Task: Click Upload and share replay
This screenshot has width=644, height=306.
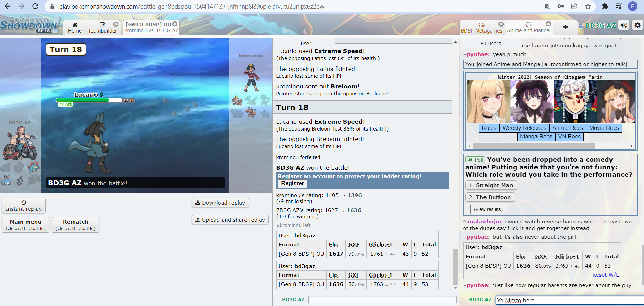Action: tap(230, 220)
